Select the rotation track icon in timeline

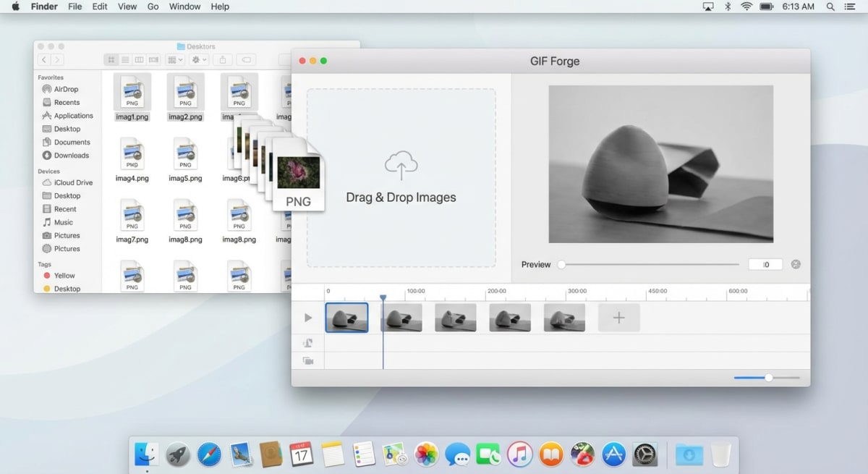point(307,343)
